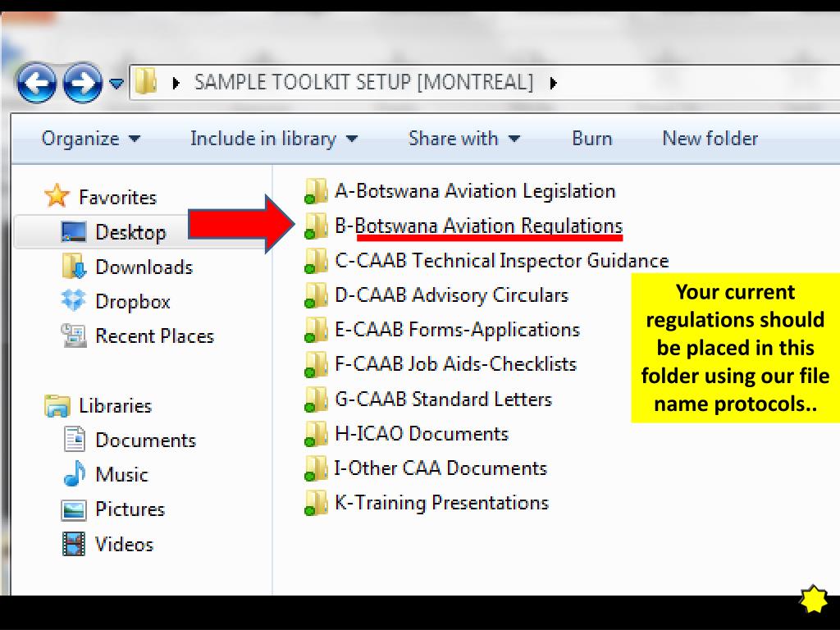Screen dimensions: 840x630
Task: Click the Forward navigation arrow button
Action: point(83,83)
